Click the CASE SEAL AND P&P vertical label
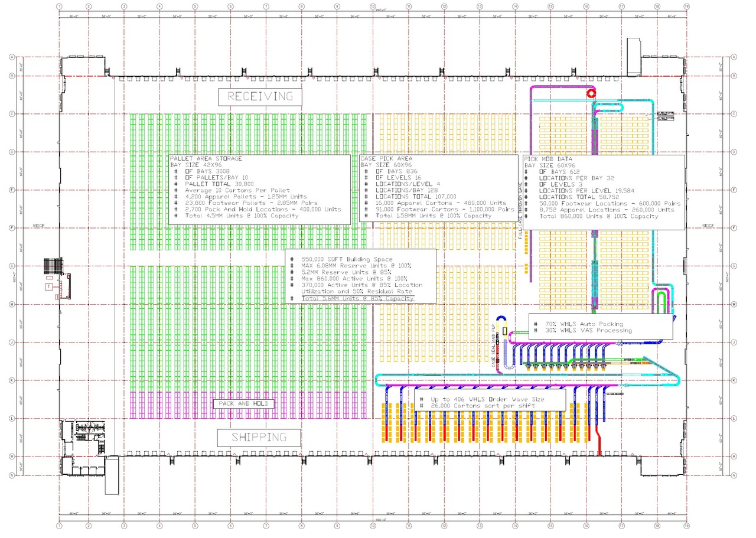The image size is (756, 538). (494, 346)
